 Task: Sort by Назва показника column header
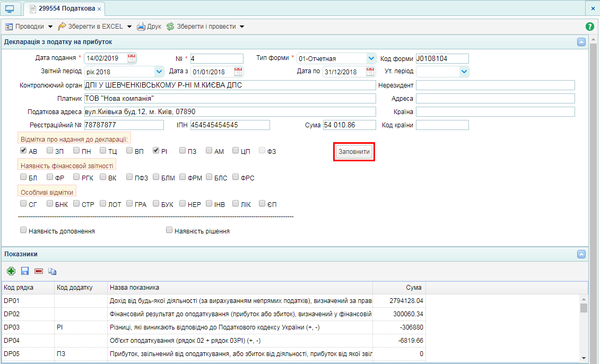[x=240, y=288]
